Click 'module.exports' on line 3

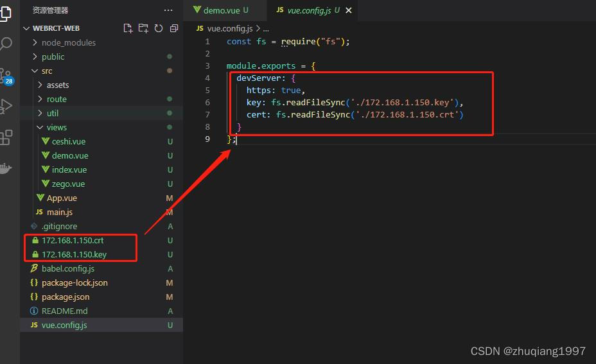click(x=261, y=65)
